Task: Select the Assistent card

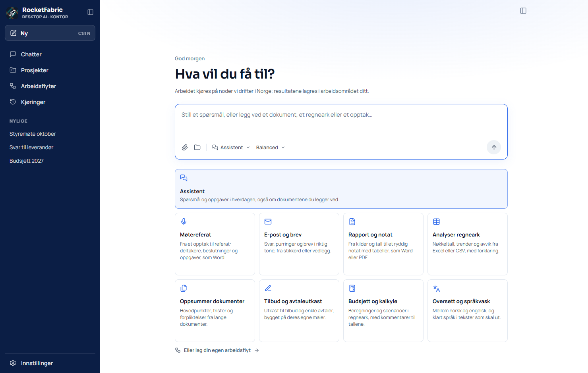Action: pos(341,189)
